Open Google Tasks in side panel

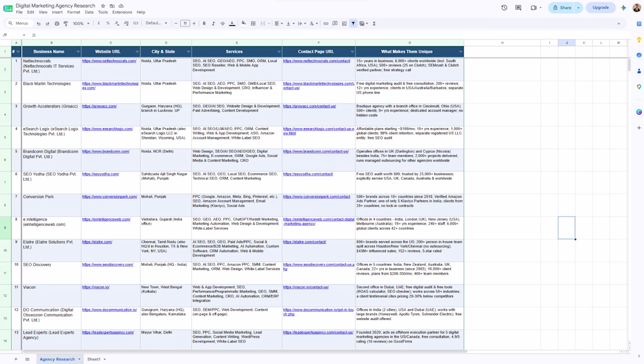pos(639,55)
